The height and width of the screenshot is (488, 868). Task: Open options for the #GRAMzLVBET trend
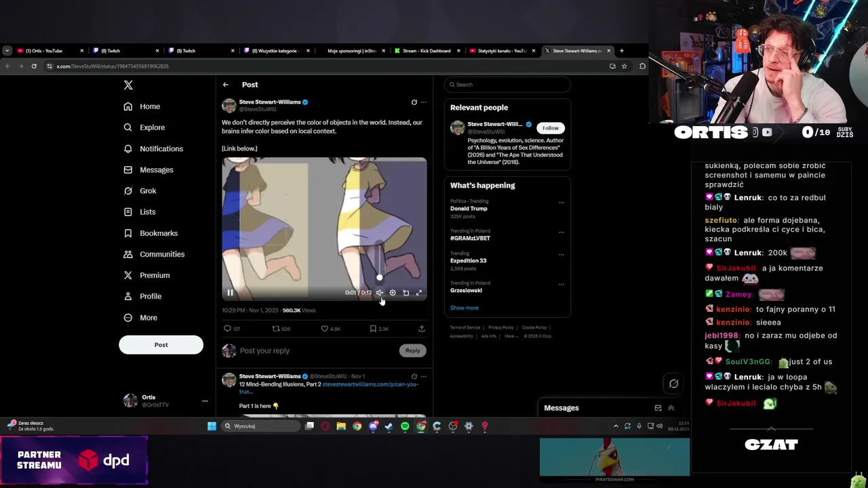point(561,232)
